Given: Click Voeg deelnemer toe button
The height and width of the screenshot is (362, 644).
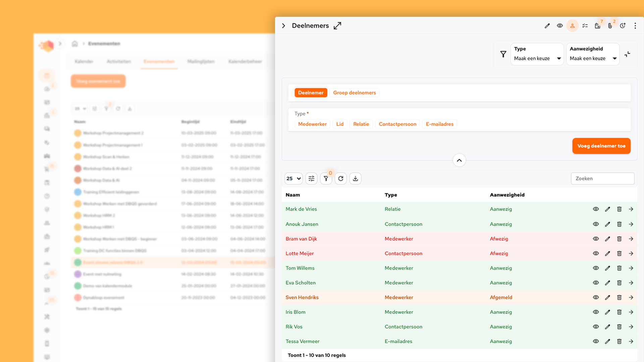Looking at the screenshot, I should coord(601,146).
